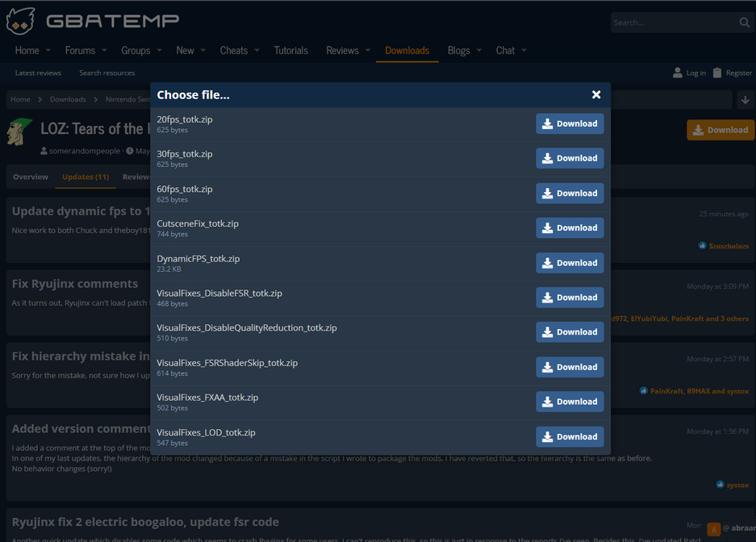Download VisualFixes_FSRShaderSkip_totk.zip
Screen dimensions: 756x542
[x=570, y=367]
